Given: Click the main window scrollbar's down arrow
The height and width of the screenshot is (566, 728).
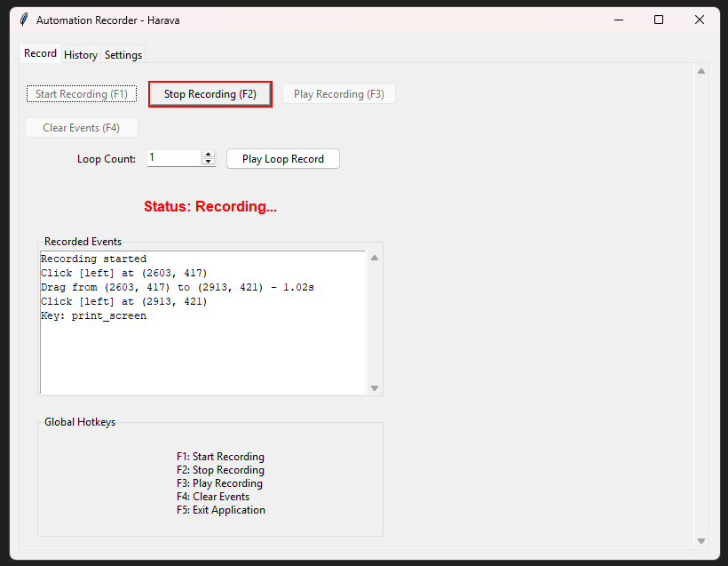Looking at the screenshot, I should pyautogui.click(x=700, y=540).
